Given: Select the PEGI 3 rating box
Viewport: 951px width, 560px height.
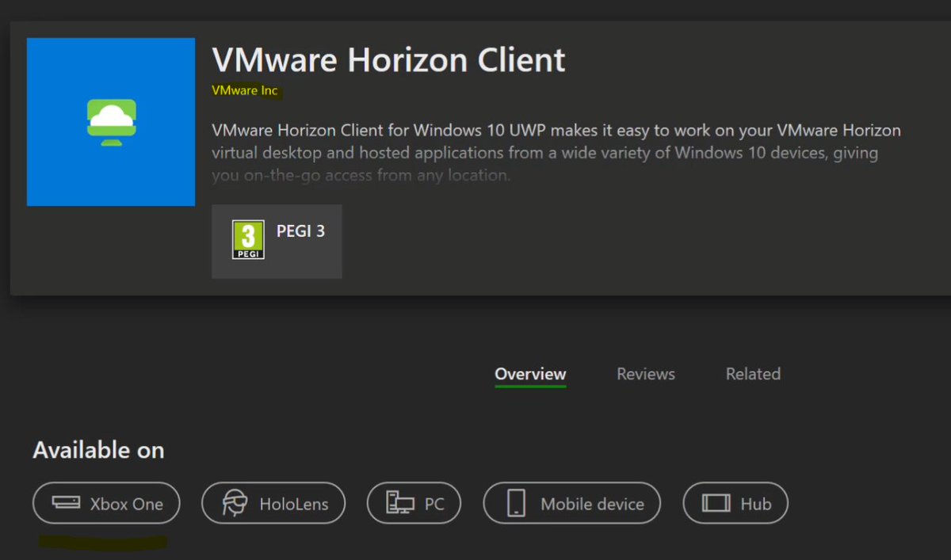Looking at the screenshot, I should click(x=277, y=242).
